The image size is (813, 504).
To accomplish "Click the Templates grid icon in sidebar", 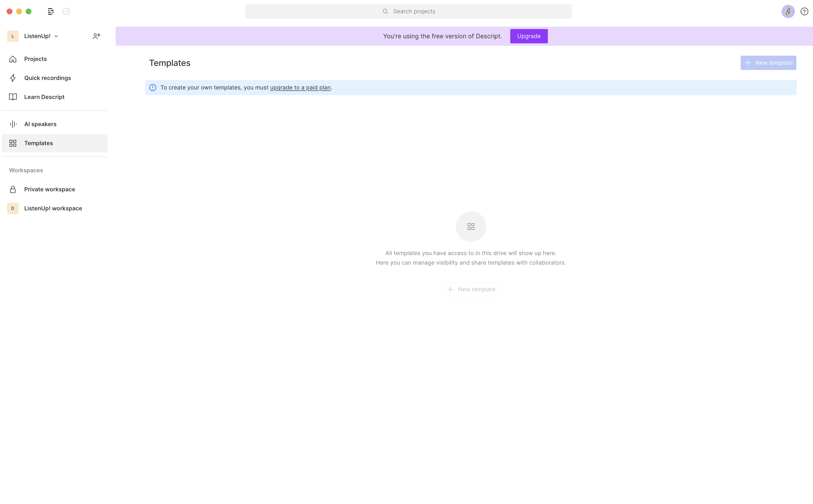I will (13, 143).
